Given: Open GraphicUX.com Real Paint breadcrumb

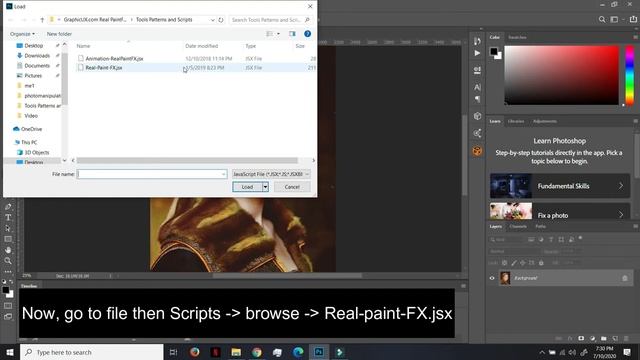Looking at the screenshot, I should coord(95,20).
